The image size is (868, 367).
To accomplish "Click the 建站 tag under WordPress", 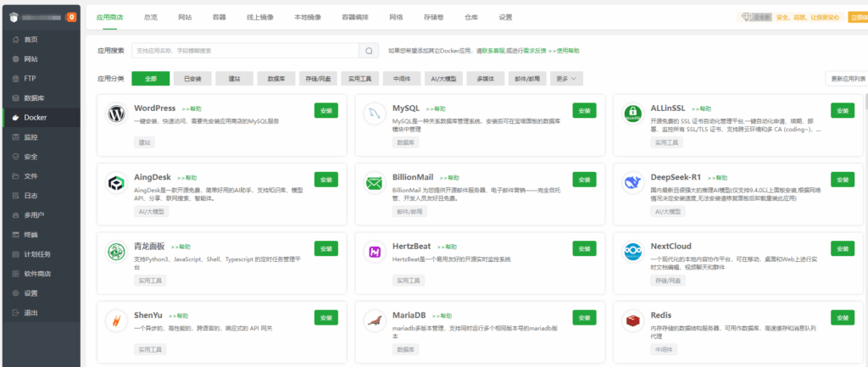I will [144, 142].
